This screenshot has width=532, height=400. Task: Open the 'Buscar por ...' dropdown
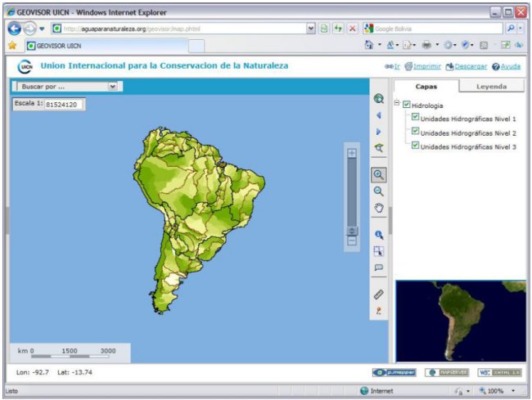pyautogui.click(x=112, y=85)
